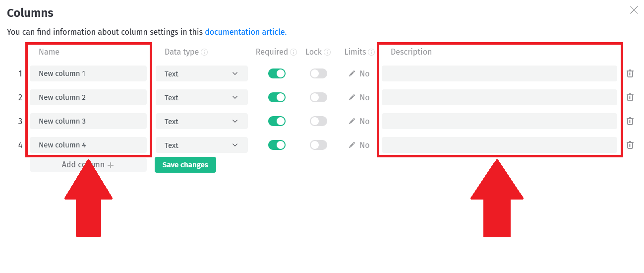
Task: Turn off Required for New column 1
Action: coord(277,73)
